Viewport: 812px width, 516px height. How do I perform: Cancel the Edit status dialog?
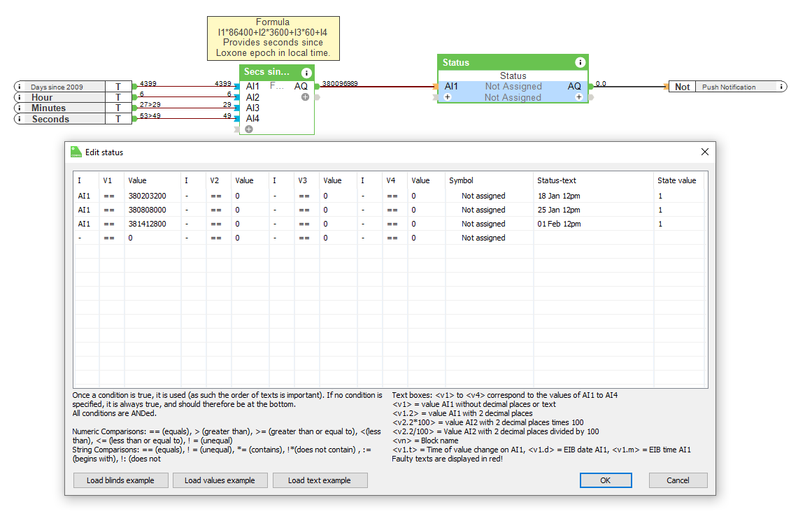(x=678, y=480)
